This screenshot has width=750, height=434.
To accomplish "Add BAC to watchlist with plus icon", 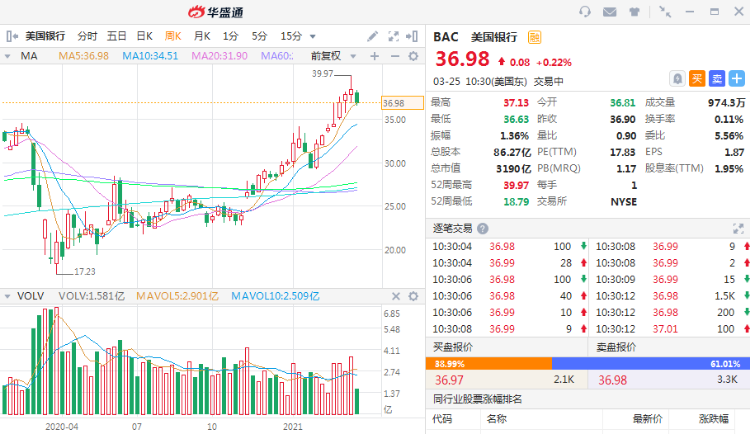I will pos(737,77).
